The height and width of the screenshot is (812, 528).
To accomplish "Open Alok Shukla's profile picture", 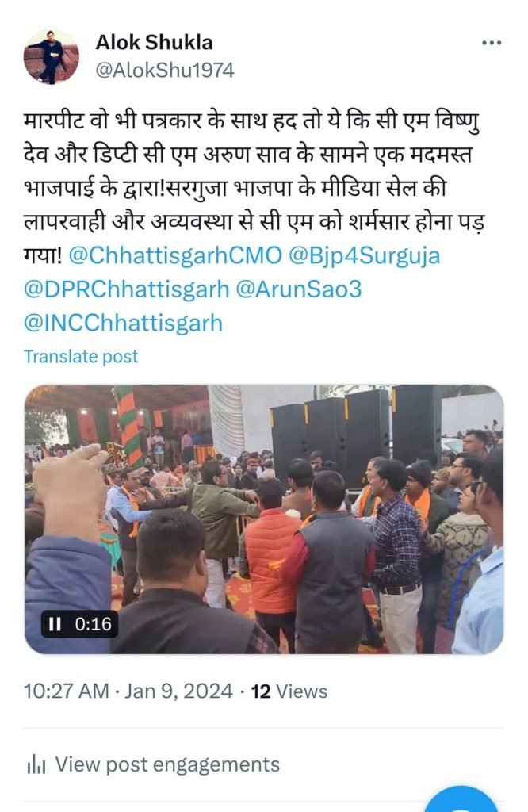I will click(x=52, y=56).
